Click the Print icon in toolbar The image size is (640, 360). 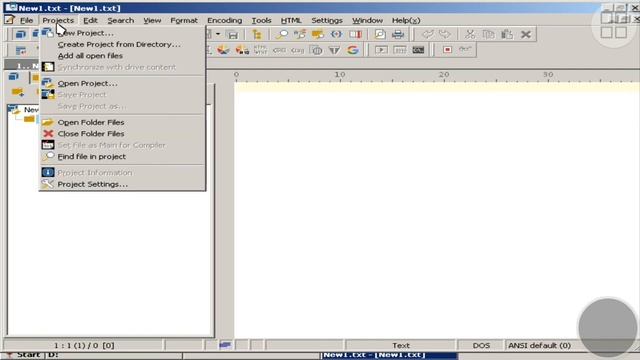pyautogui.click(x=398, y=34)
